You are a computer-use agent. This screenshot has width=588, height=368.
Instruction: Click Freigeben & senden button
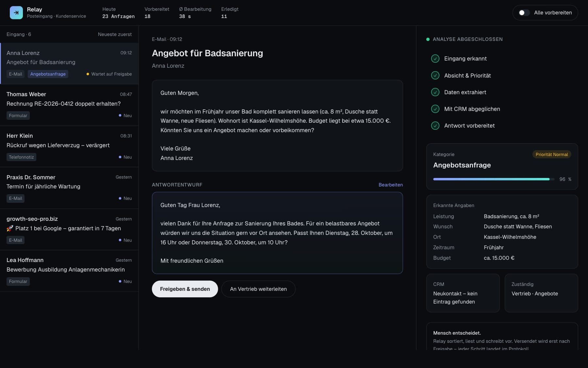[x=185, y=289]
